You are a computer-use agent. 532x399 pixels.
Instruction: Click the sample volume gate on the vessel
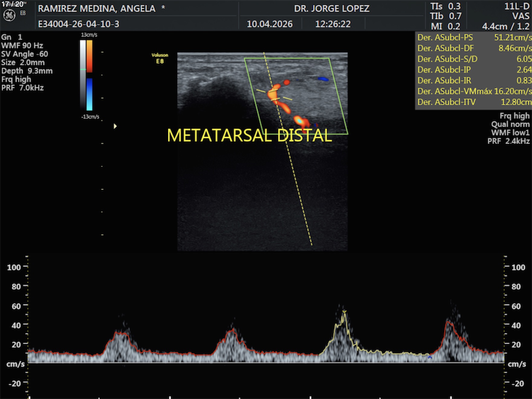pyautogui.click(x=274, y=95)
